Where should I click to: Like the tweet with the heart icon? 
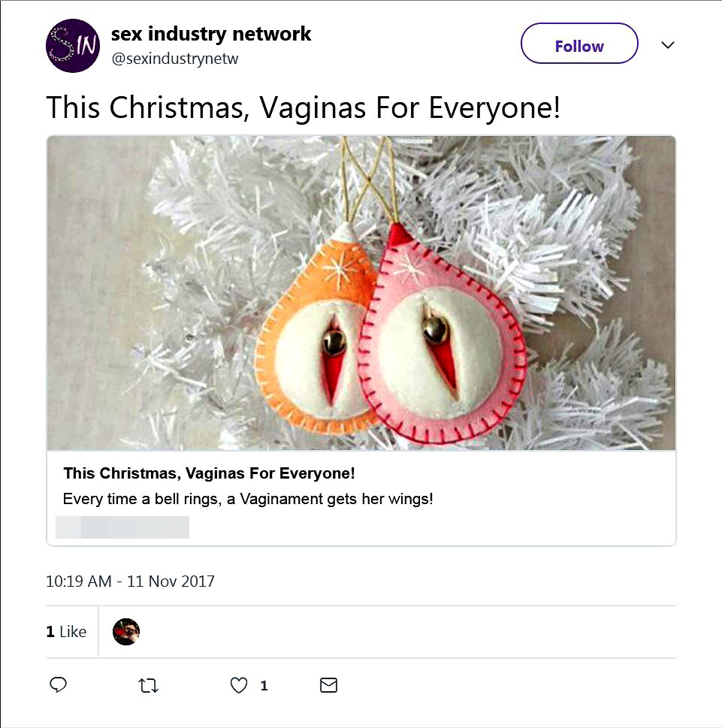[239, 685]
